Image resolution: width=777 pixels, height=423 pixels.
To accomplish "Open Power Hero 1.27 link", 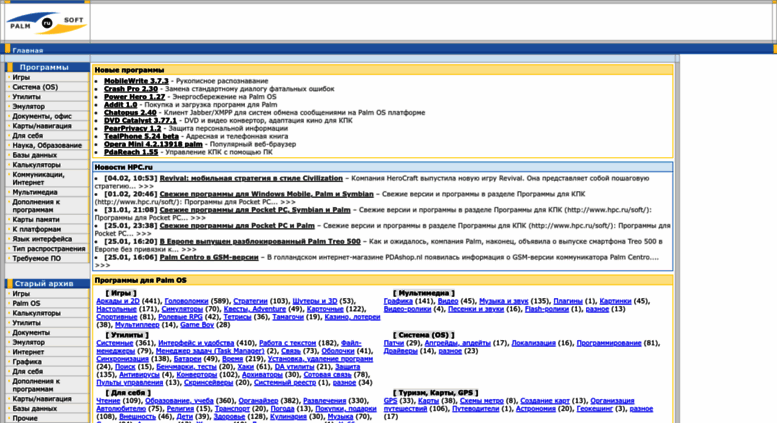I will pos(134,97).
